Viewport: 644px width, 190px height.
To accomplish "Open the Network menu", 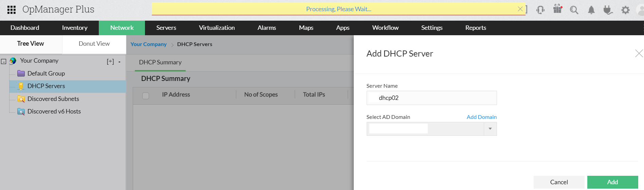I will coord(122,28).
